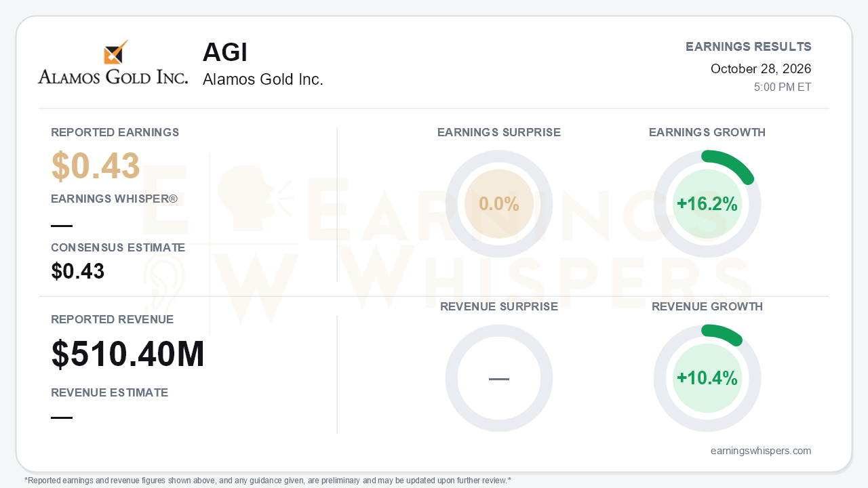Viewport: 868px width, 488px height.
Task: Click the Alamos Gold Inc. logo
Action: 113,62
